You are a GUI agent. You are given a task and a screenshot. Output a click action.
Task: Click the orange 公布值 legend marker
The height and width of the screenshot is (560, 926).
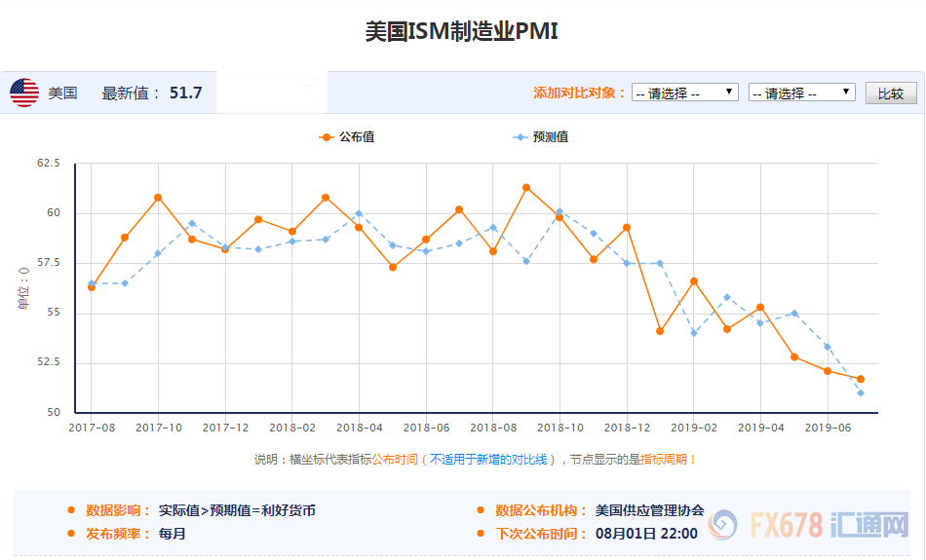click(x=326, y=137)
